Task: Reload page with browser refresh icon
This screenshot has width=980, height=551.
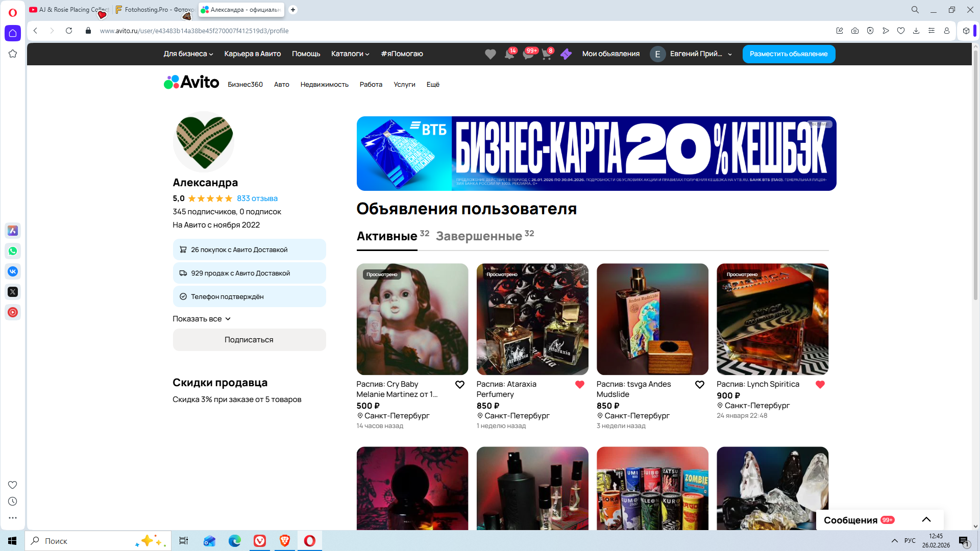Action: 69,31
